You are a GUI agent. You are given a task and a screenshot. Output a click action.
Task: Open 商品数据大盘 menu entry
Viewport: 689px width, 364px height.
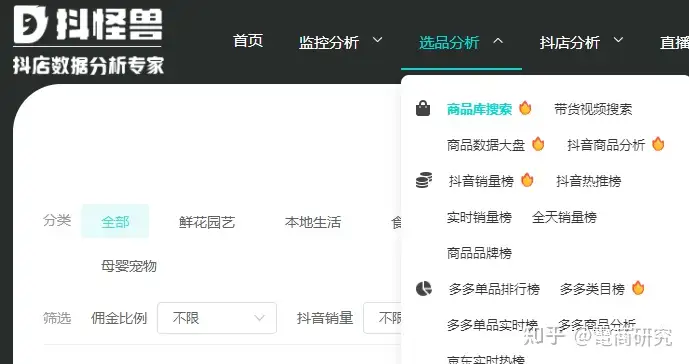point(486,145)
